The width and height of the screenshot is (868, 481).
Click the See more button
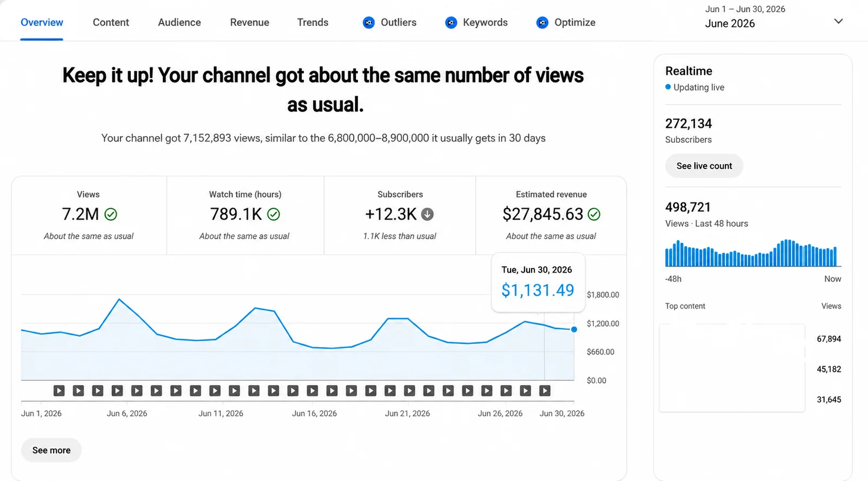(52, 450)
